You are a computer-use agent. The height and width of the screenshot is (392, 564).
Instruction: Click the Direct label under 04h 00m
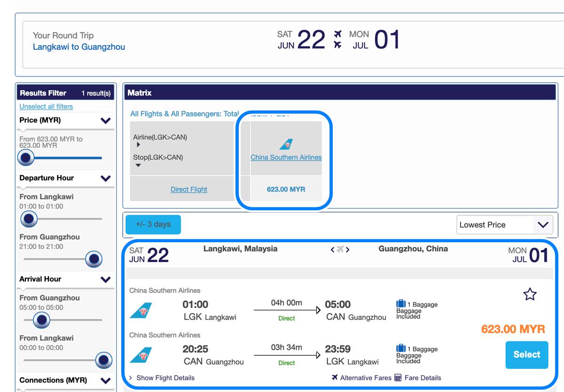point(287,318)
